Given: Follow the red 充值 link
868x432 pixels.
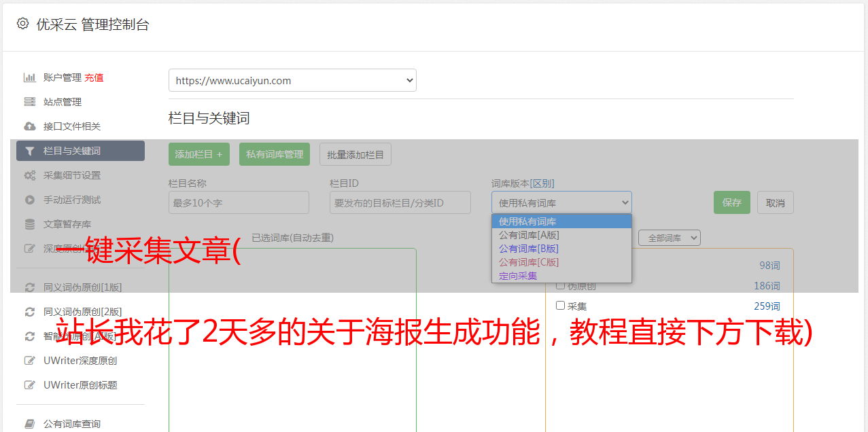Looking at the screenshot, I should pyautogui.click(x=94, y=77).
